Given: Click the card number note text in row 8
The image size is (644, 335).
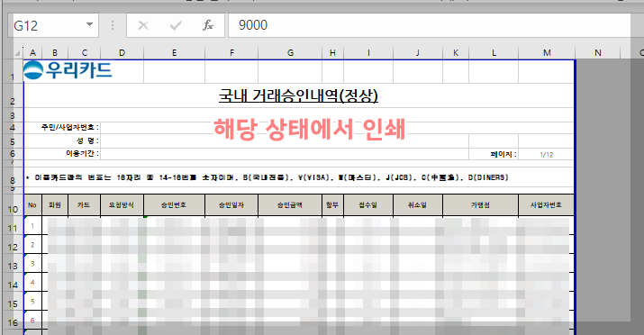Looking at the screenshot, I should [x=267, y=177].
